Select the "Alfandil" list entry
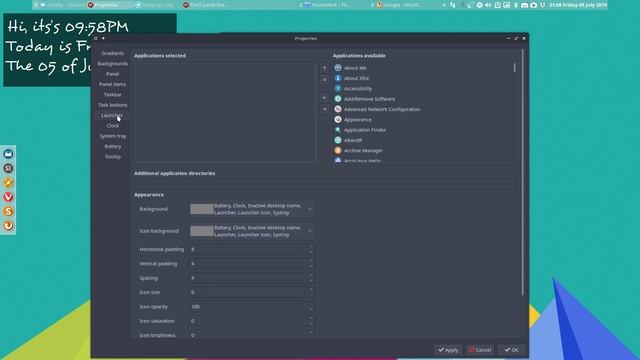The image size is (640, 360). [x=353, y=140]
